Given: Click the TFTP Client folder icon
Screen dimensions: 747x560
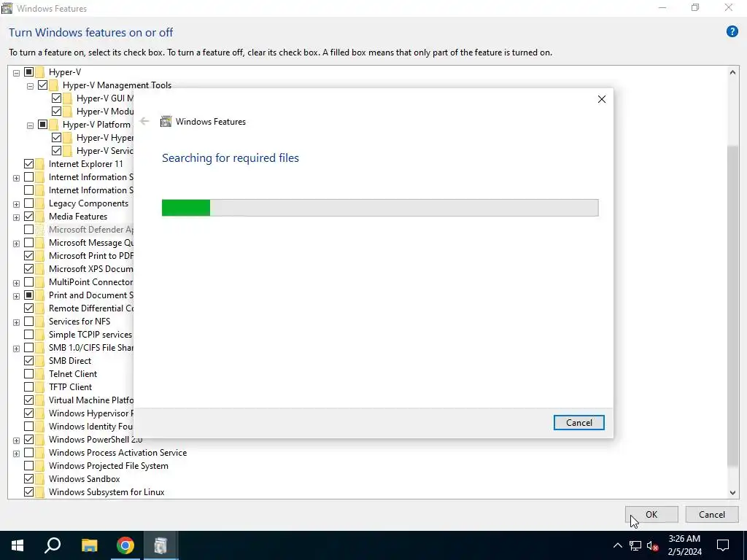Looking at the screenshot, I should point(40,387).
